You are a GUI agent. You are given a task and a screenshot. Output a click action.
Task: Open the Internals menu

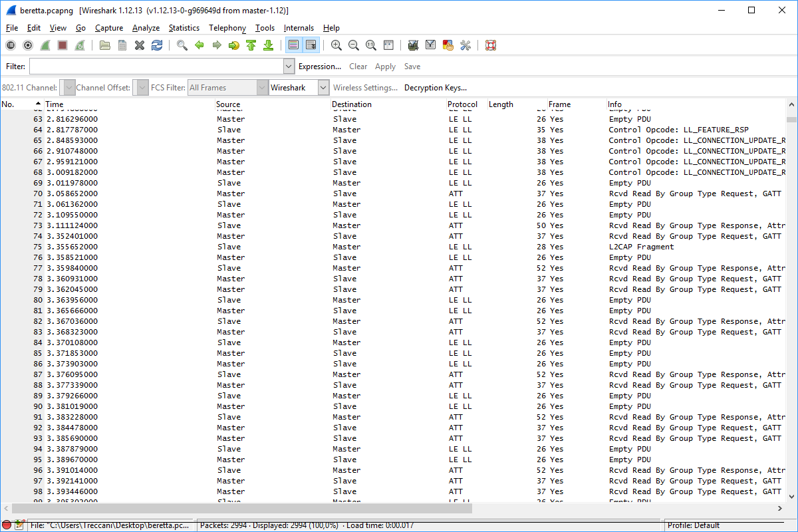[x=299, y=28]
